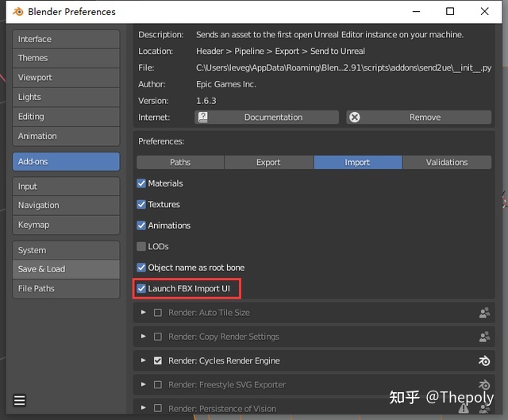508x420 pixels.
Task: Expand Render: Persistence of Vision details
Action: coord(143,407)
